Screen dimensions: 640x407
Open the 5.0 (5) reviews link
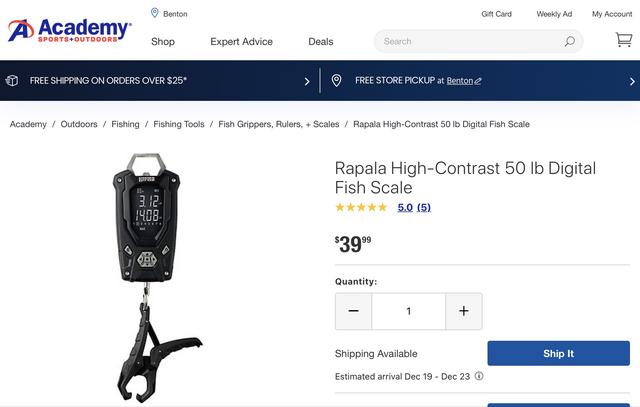(414, 207)
